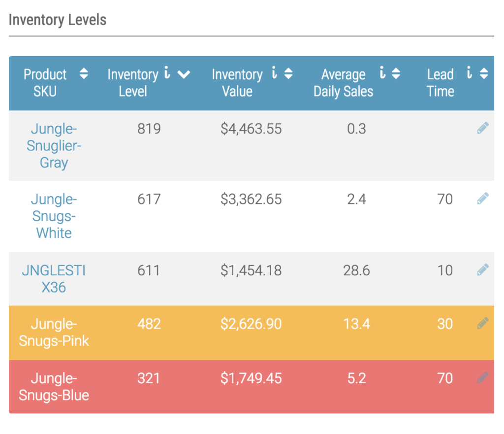Sort by Average Daily Sales arrows
The image size is (504, 434).
tap(396, 74)
